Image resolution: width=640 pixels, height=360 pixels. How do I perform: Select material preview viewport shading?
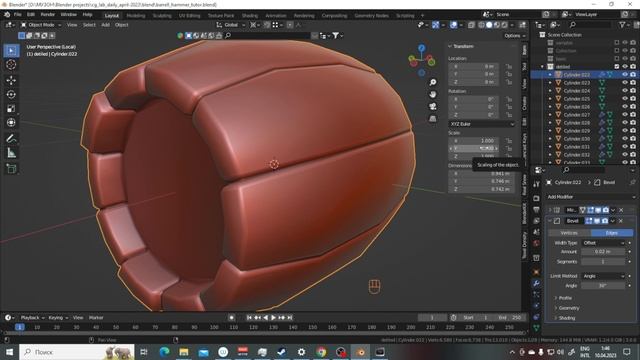pos(497,25)
